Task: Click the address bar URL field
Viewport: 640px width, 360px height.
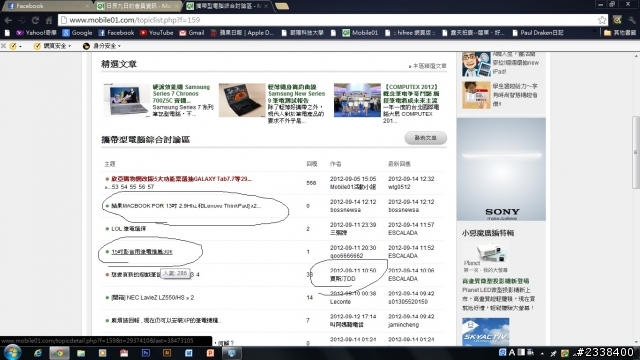Action: [x=327, y=20]
